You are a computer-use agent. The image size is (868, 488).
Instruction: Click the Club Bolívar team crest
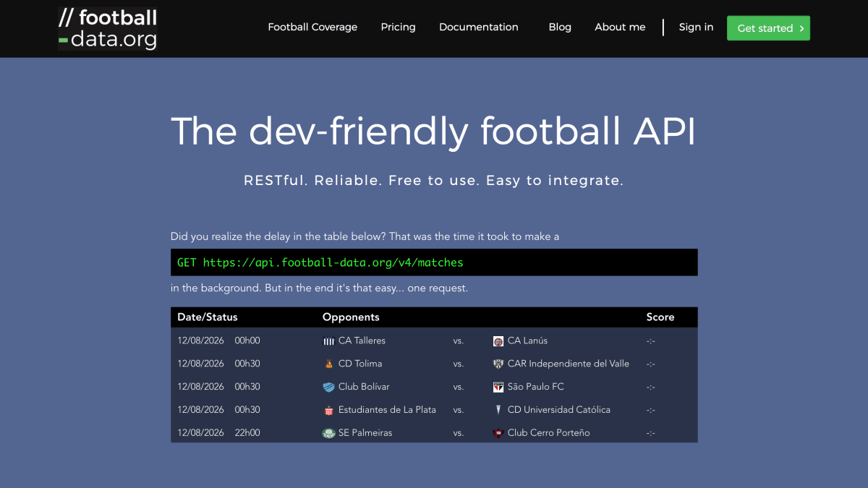(x=328, y=387)
